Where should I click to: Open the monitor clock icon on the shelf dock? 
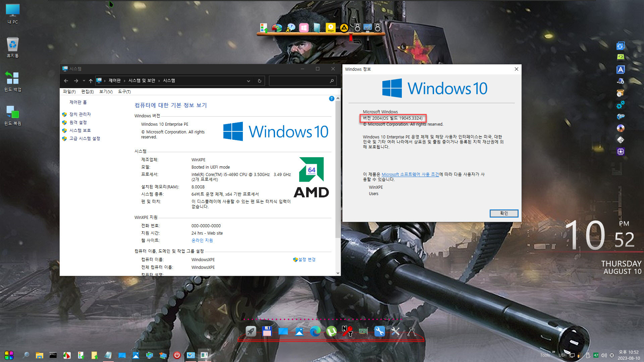pyautogui.click(x=368, y=27)
